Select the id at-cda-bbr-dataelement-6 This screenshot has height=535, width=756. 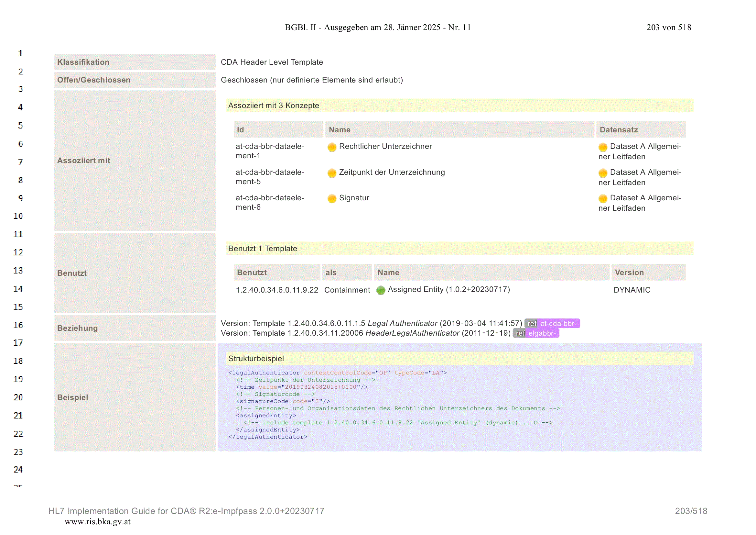pos(270,202)
